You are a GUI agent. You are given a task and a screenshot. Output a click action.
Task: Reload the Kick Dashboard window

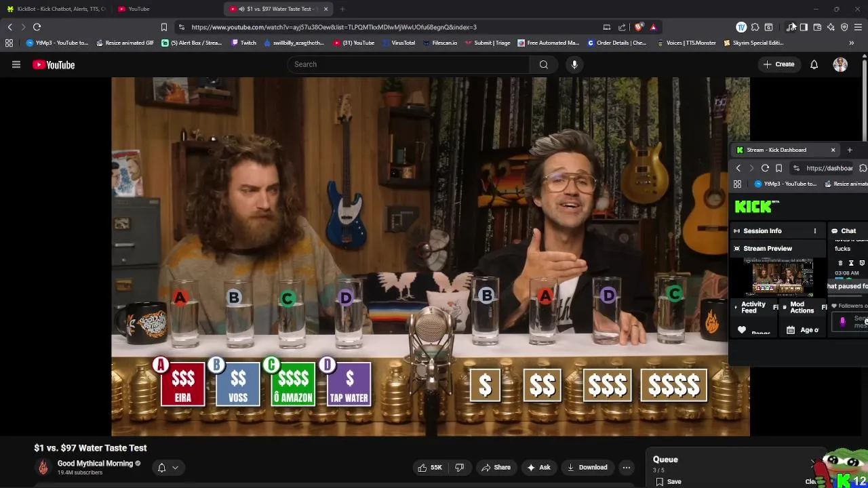pos(765,168)
